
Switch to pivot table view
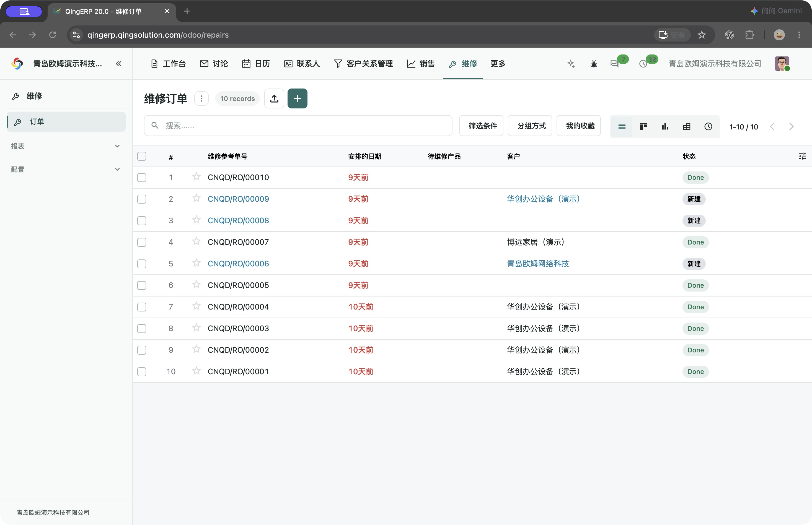pyautogui.click(x=687, y=126)
